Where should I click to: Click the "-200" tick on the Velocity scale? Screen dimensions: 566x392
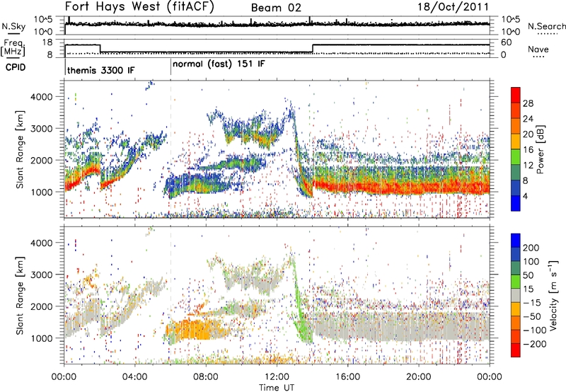(x=534, y=344)
